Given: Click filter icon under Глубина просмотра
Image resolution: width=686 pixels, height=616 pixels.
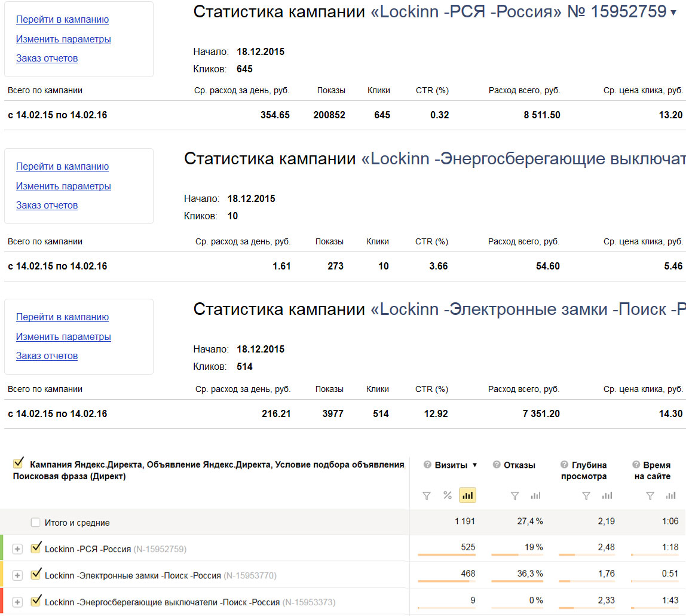Looking at the screenshot, I should (586, 495).
